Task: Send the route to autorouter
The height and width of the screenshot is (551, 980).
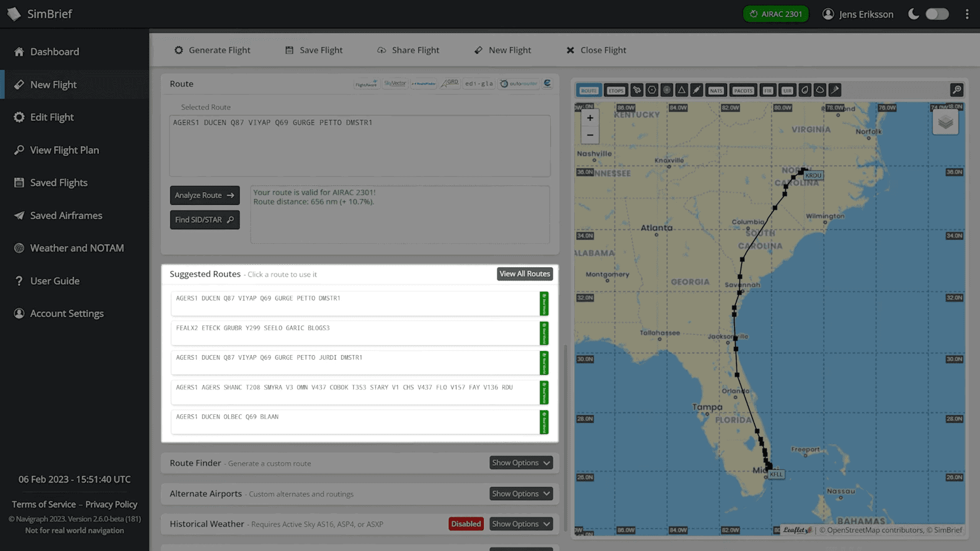Action: pyautogui.click(x=519, y=83)
